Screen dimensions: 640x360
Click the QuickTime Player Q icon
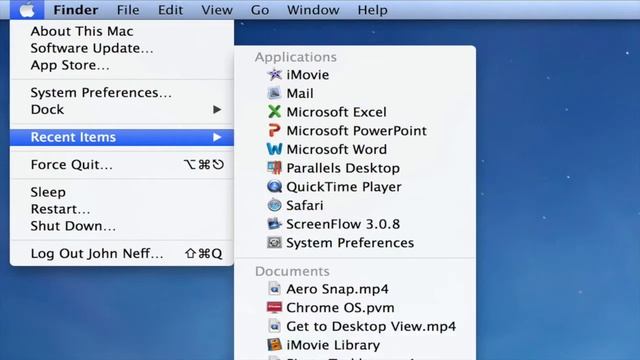(x=274, y=187)
